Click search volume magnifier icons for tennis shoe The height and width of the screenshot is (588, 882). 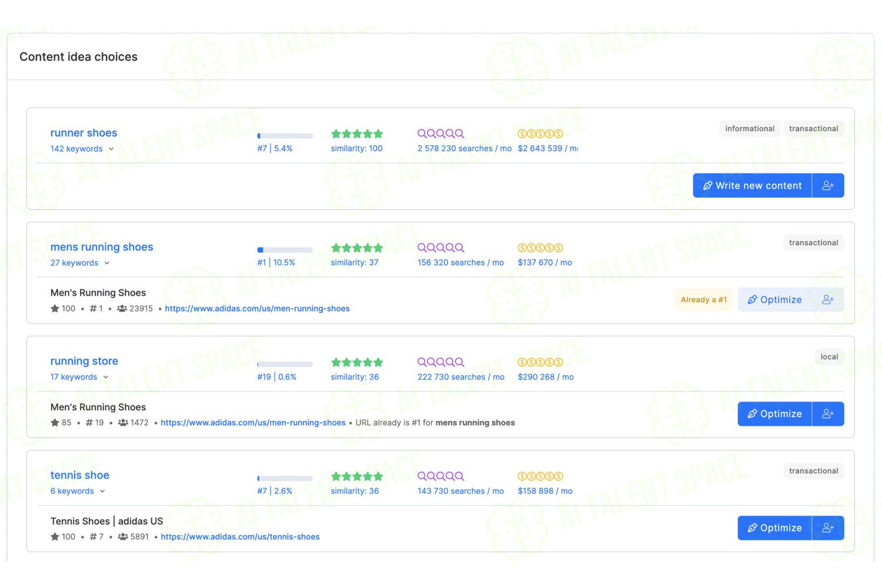[441, 476]
